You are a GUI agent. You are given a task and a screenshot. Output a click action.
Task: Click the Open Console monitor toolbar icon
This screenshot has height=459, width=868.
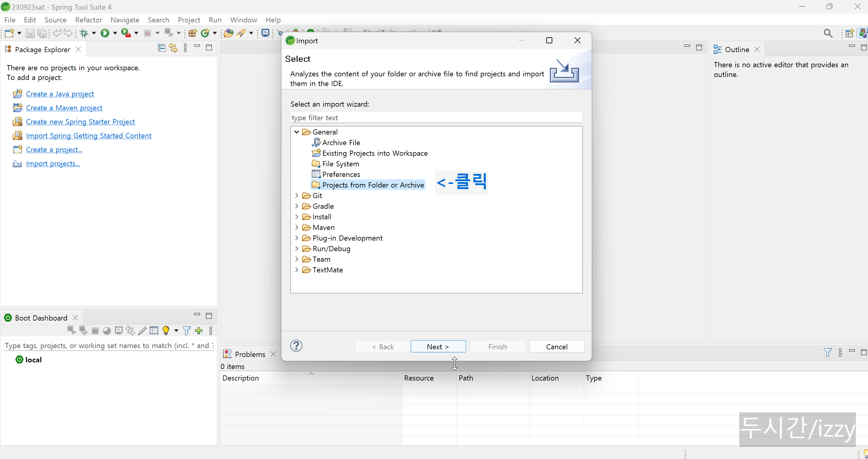click(265, 33)
